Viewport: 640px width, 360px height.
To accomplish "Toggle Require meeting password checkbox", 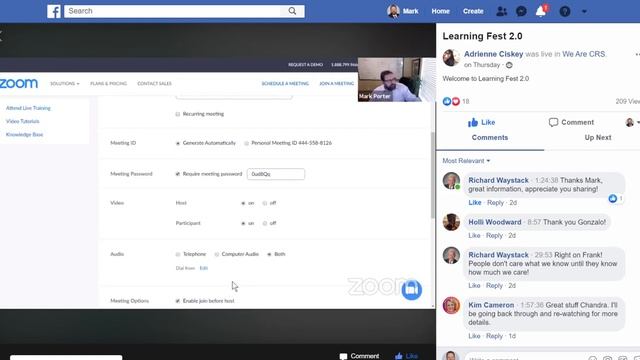I will pos(178,174).
